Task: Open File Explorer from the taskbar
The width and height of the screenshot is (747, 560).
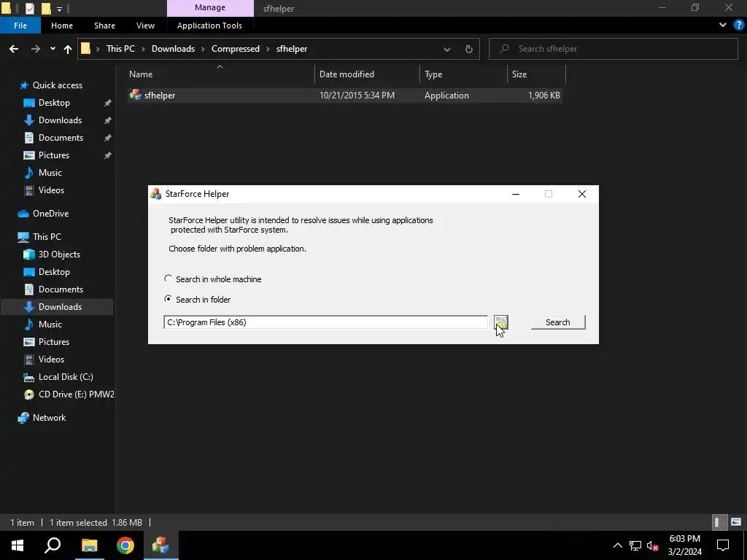Action: pos(89,545)
